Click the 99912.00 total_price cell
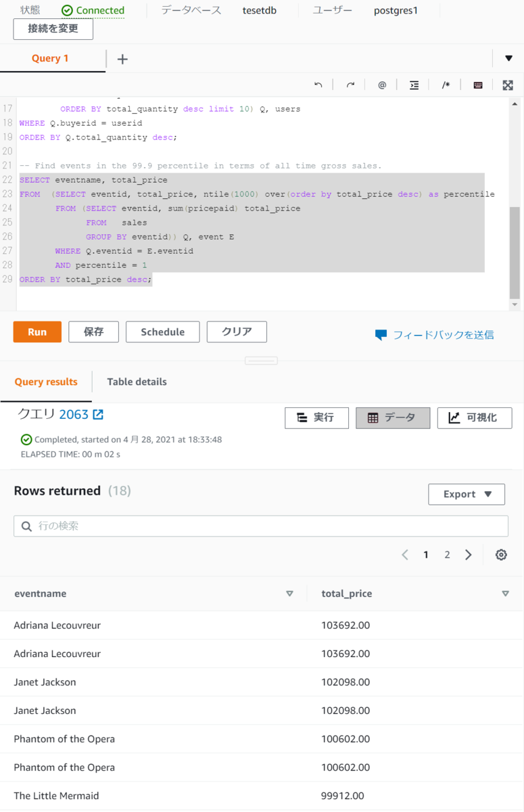Viewport: 524px width, 812px height. tap(343, 796)
